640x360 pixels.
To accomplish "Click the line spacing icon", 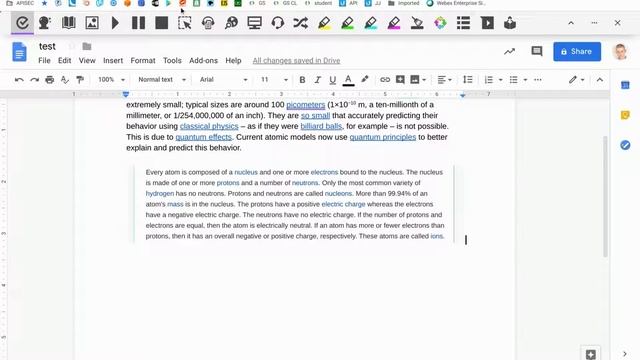I will (468, 80).
